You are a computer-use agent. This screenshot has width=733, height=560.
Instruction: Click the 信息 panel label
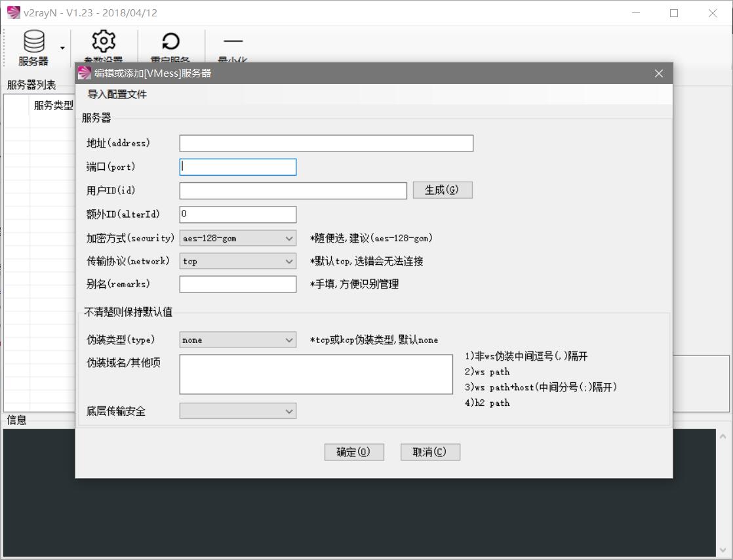pyautogui.click(x=16, y=420)
